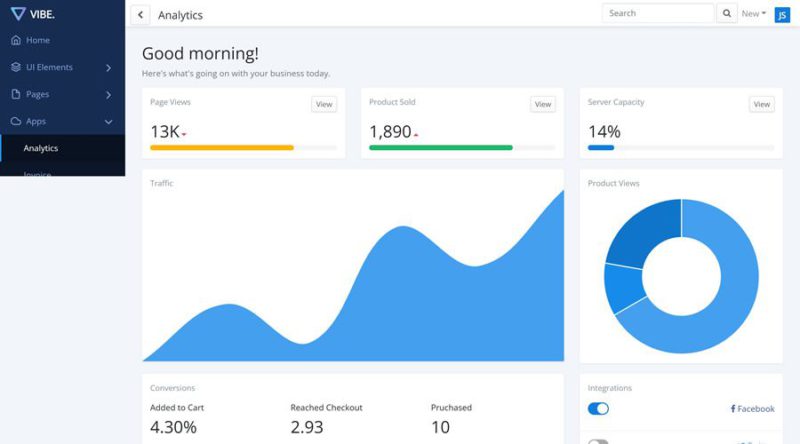Enable the second grey integration toggle

(598, 440)
